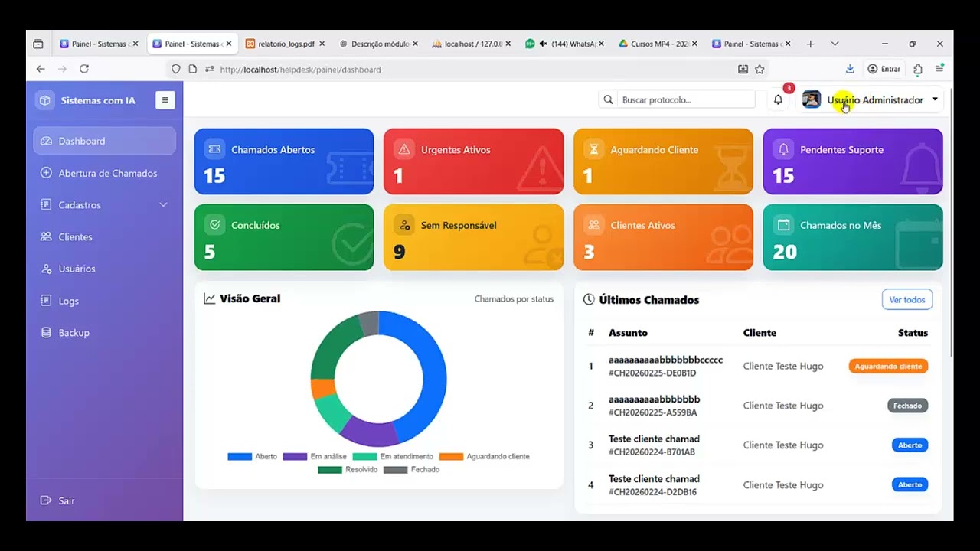Click the user avatar picture
This screenshot has height=551, width=980.
(x=812, y=100)
